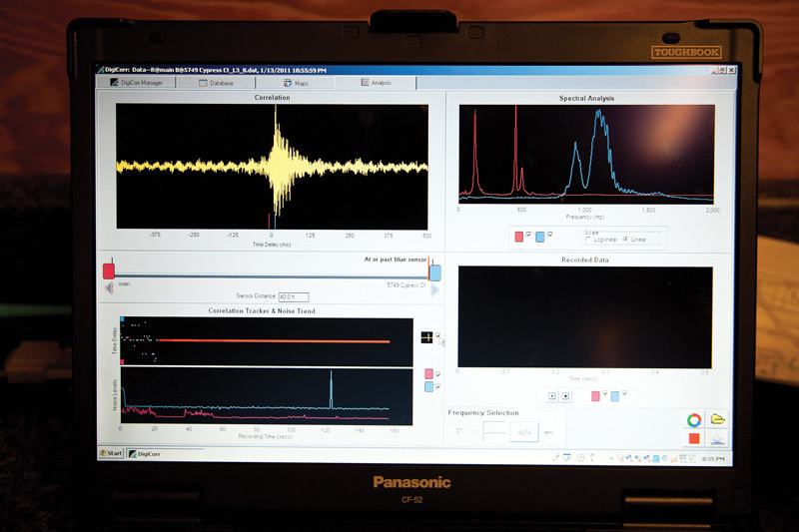Image resolution: width=799 pixels, height=532 pixels.
Task: Open file using the yellow folder icon
Action: (x=716, y=420)
